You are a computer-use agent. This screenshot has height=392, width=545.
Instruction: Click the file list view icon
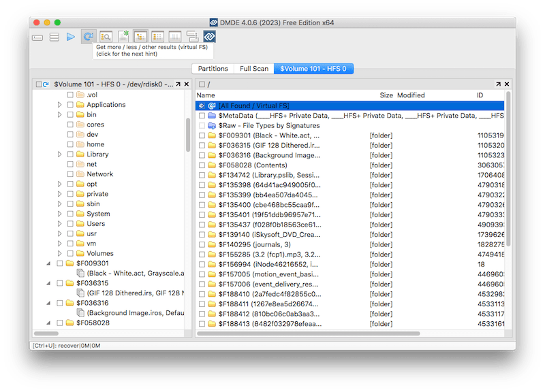(159, 37)
